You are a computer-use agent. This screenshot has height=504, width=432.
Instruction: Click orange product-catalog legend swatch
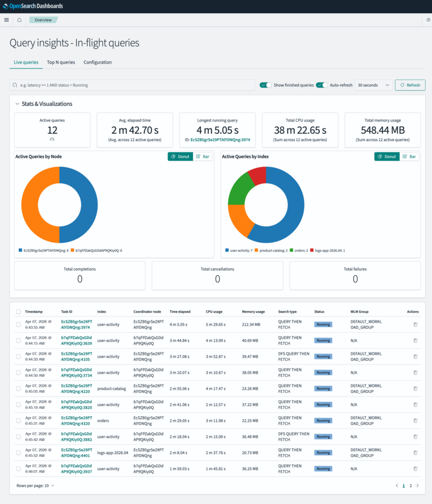pyautogui.click(x=256, y=251)
